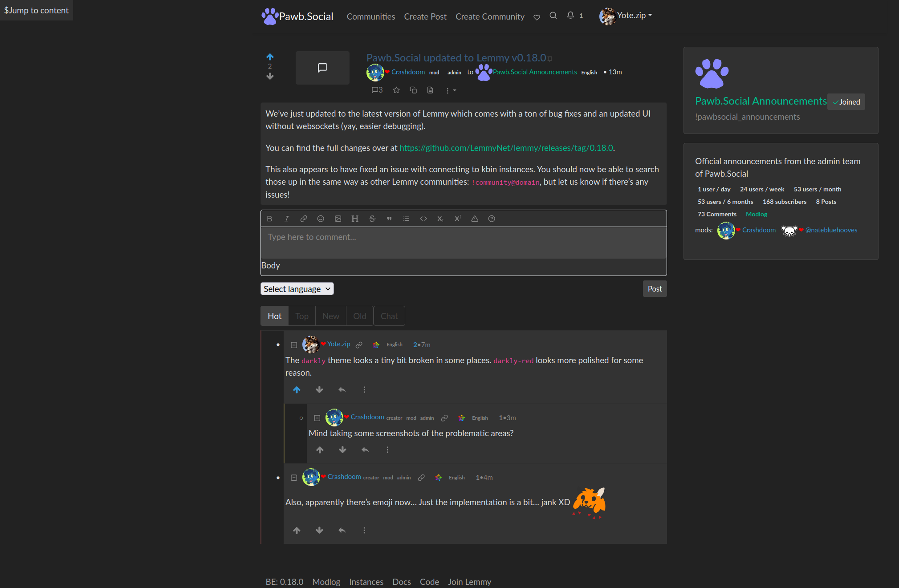Click the comment text area
The width and height of the screenshot is (899, 588).
(464, 243)
